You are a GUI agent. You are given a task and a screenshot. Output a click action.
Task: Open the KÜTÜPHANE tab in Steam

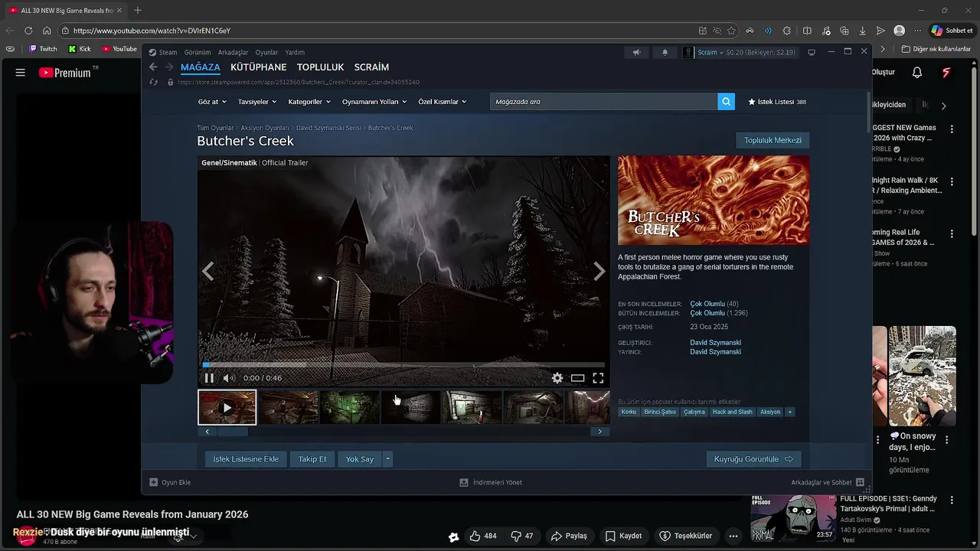coord(258,67)
